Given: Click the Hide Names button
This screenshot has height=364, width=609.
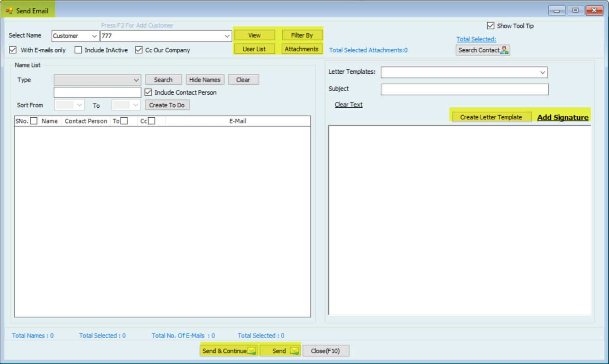Looking at the screenshot, I should tap(205, 80).
